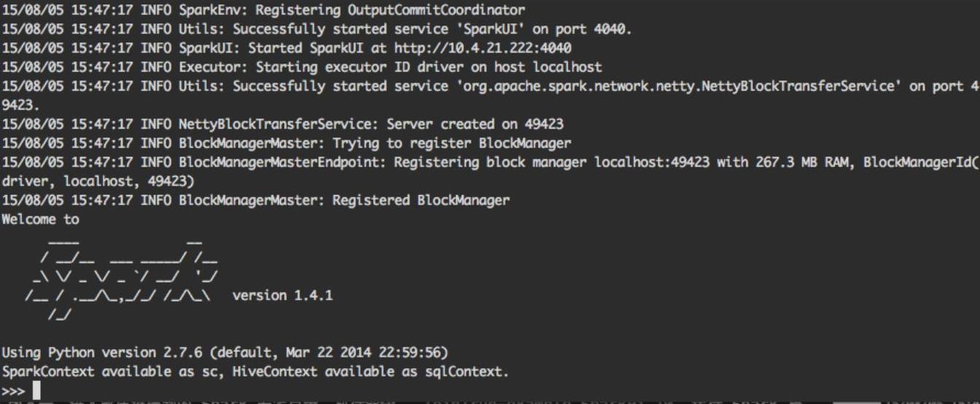Screen dimensions: 980x404
Task: Click the SparkUI URL http://10.4.21.222:4040
Action: tap(482, 47)
